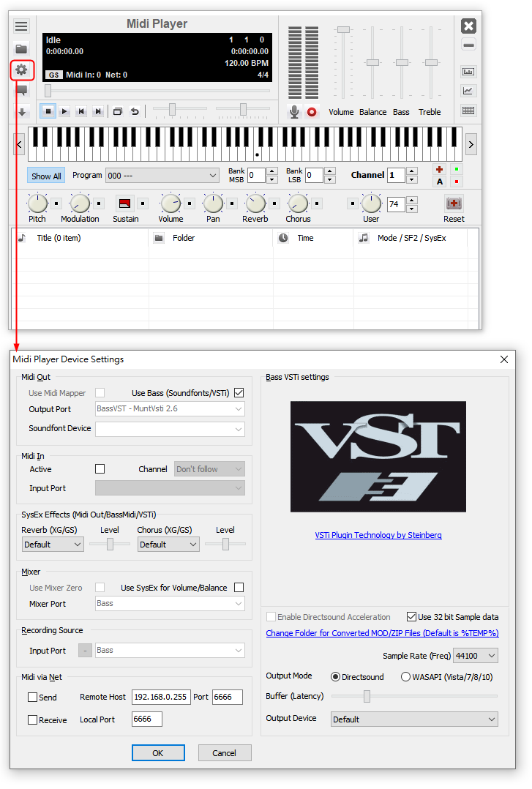This screenshot has height=789, width=532.
Task: Click the Time column header
Action: 314,238
